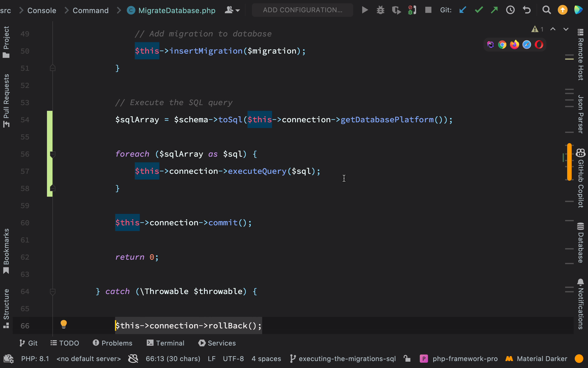Change the LF line separator
The image size is (588, 368).
(212, 359)
